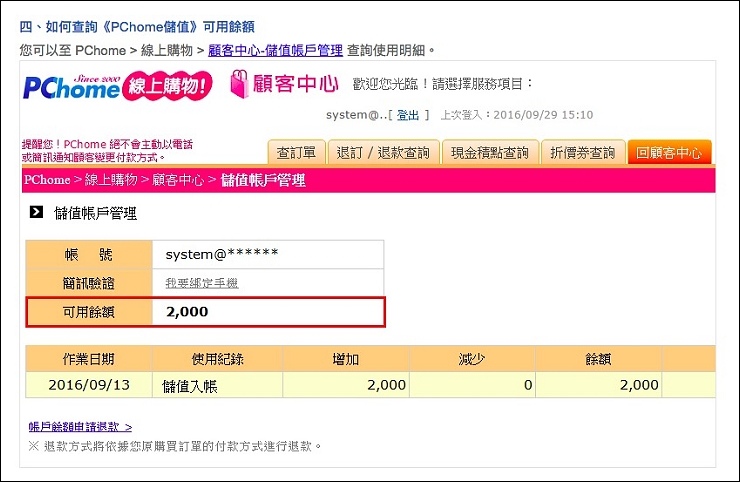Follow the 顧客中心-儲值帳戶管理 hyperlink
The height and width of the screenshot is (482, 740).
(275, 50)
